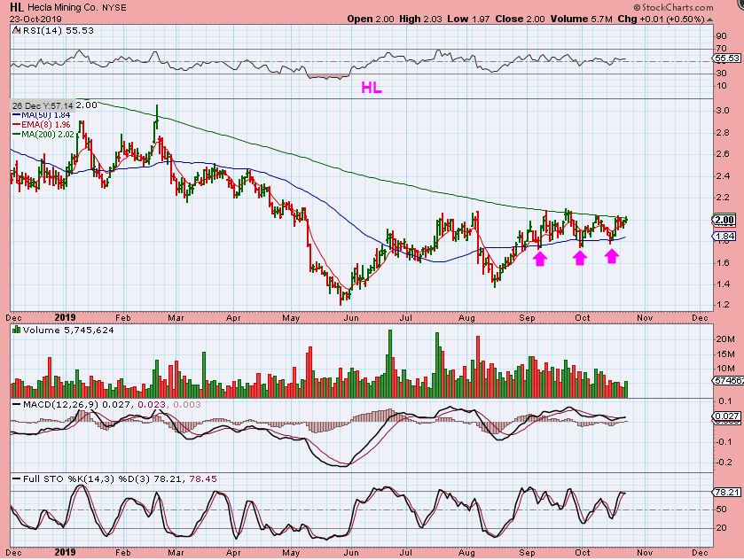Click the 50 level on stochastic axis
The height and width of the screenshot is (560, 744).
[721, 509]
